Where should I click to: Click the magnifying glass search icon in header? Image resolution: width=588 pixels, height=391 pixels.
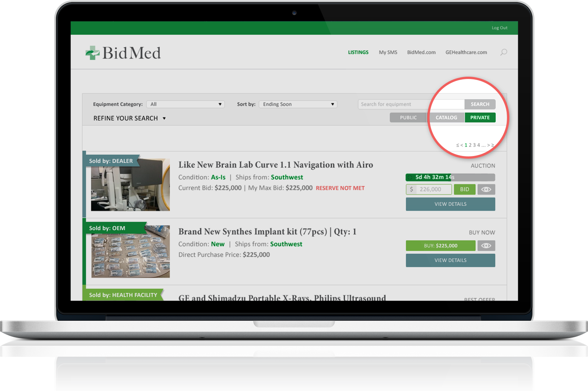504,52
